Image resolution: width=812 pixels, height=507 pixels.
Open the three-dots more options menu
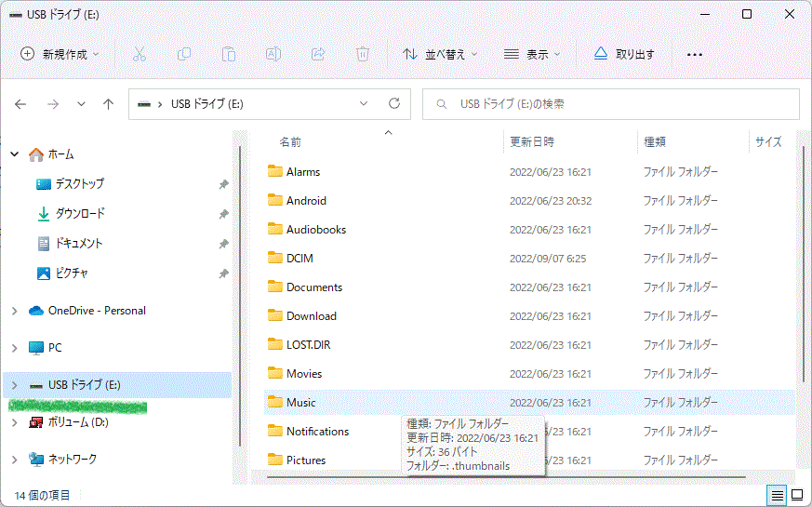(x=694, y=54)
